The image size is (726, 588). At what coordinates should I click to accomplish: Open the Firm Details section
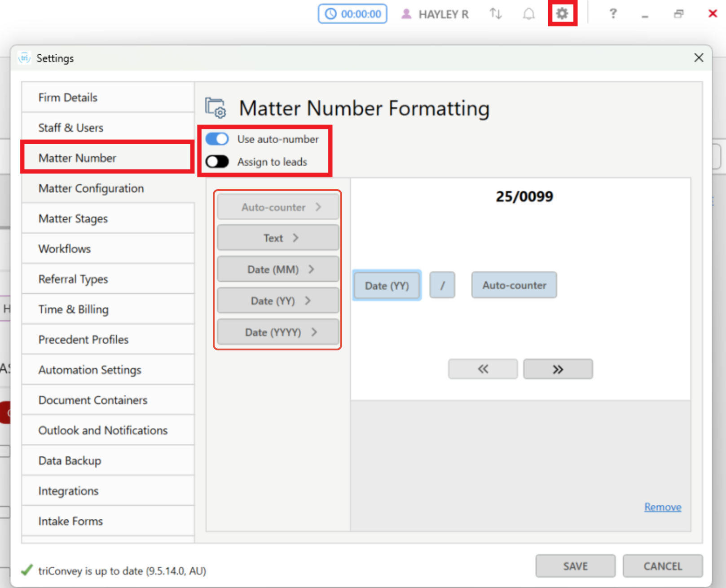pos(108,97)
